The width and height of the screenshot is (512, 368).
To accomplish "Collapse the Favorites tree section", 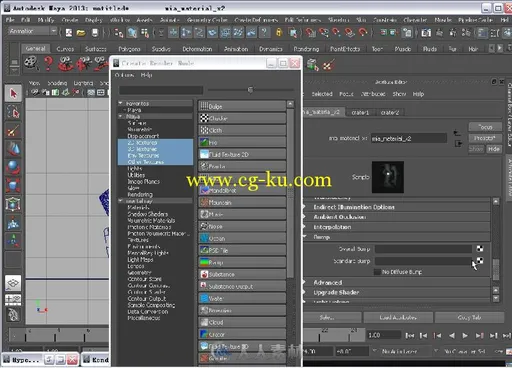I will 121,103.
